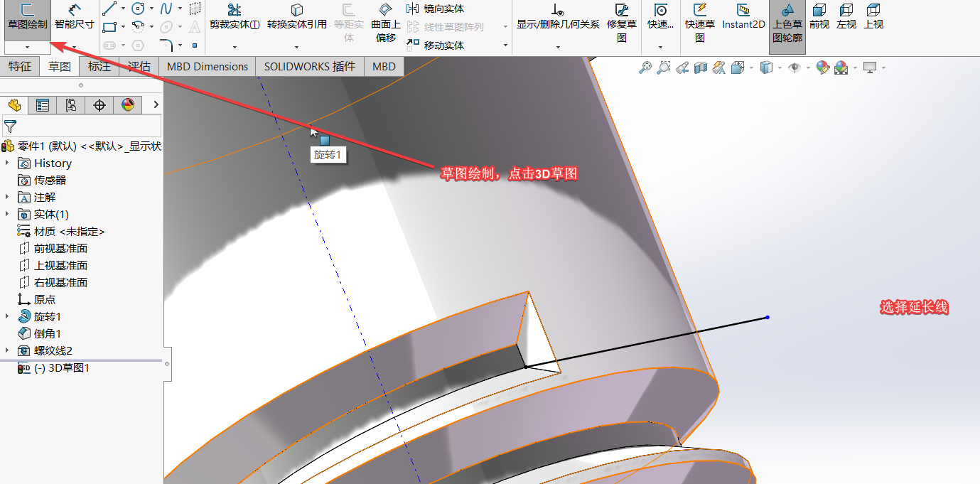Switch to the 特征 features tab
Image resolution: width=980 pixels, height=484 pixels.
pyautogui.click(x=20, y=66)
